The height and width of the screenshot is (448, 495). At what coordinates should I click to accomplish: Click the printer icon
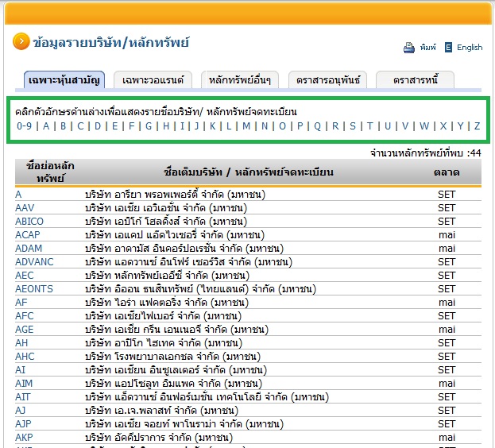(x=409, y=48)
